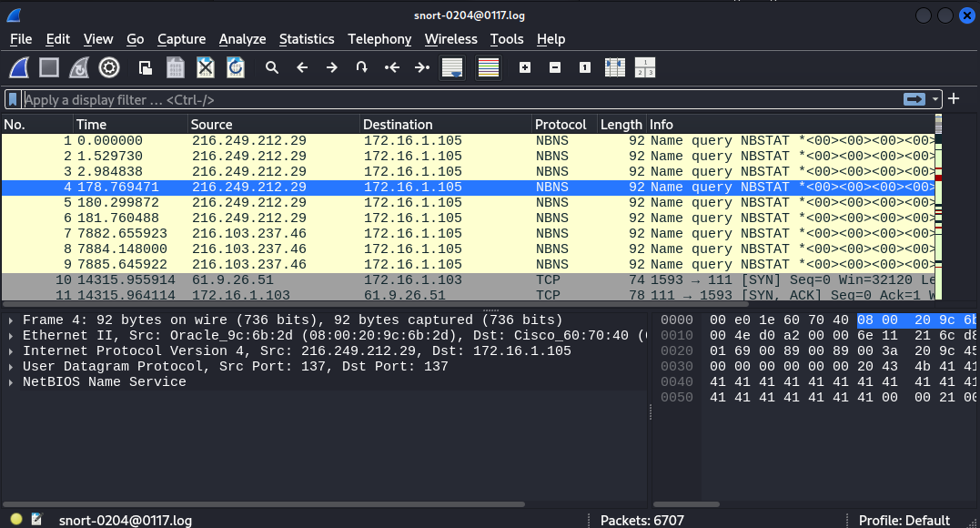Save this capture file icon
The height and width of the screenshot is (528, 980).
point(176,67)
